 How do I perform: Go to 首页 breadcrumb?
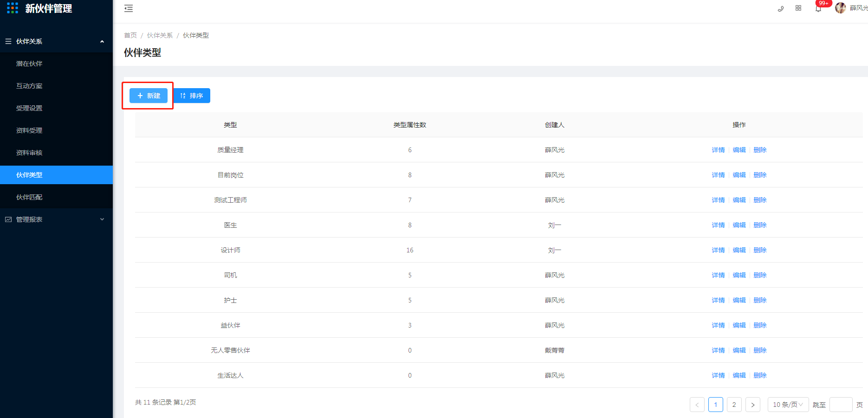(x=130, y=35)
